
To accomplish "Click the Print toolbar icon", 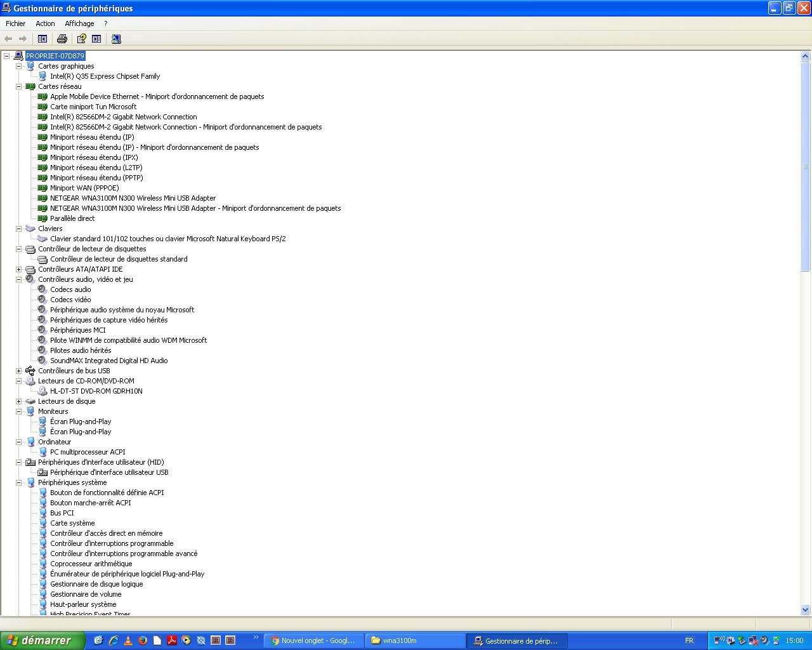I will (62, 39).
